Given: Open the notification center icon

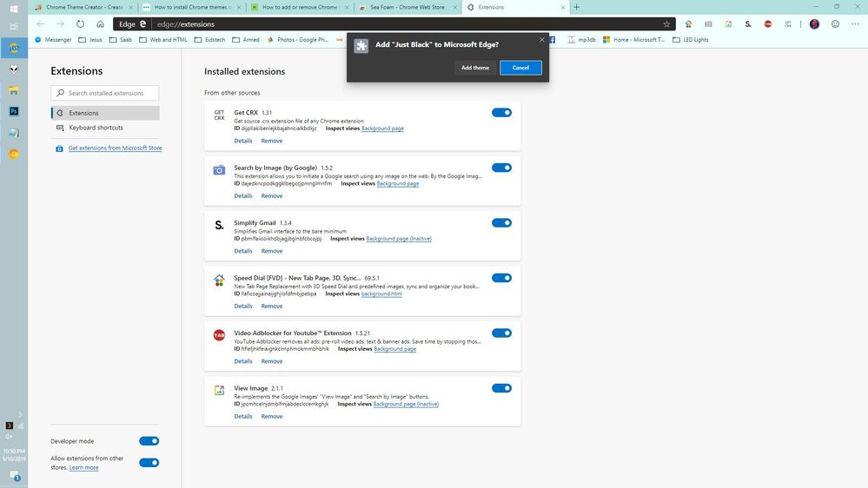Looking at the screenshot, I should (15, 476).
